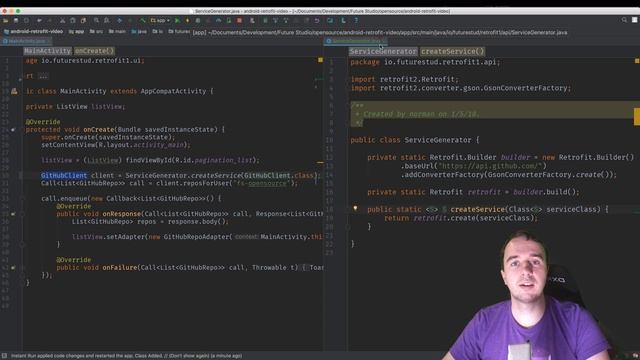Image resolution: width=640 pixels, height=360 pixels.
Task: Click the Make Project hammer icon
Action: click(x=143, y=20)
